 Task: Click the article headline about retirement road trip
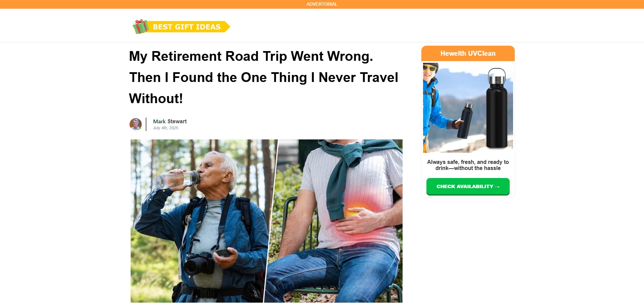click(264, 77)
